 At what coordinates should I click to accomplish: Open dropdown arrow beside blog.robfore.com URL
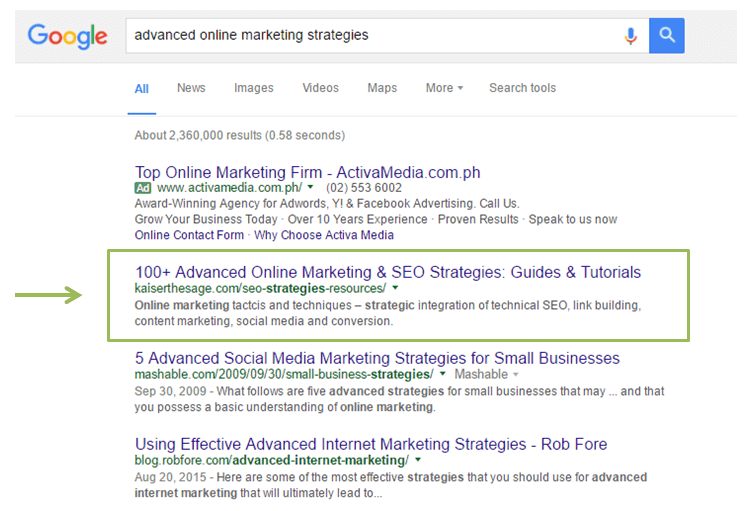click(418, 460)
